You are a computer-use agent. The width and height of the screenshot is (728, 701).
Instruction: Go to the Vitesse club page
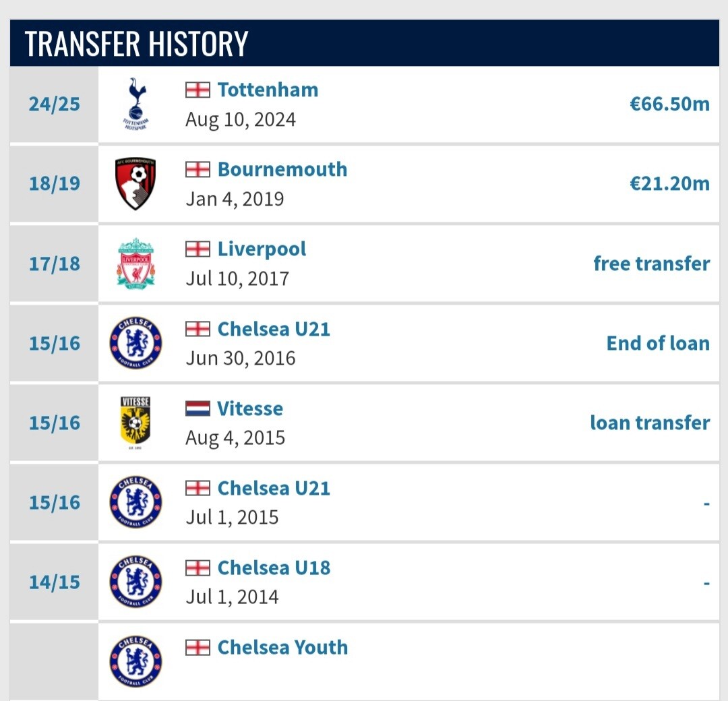point(250,408)
